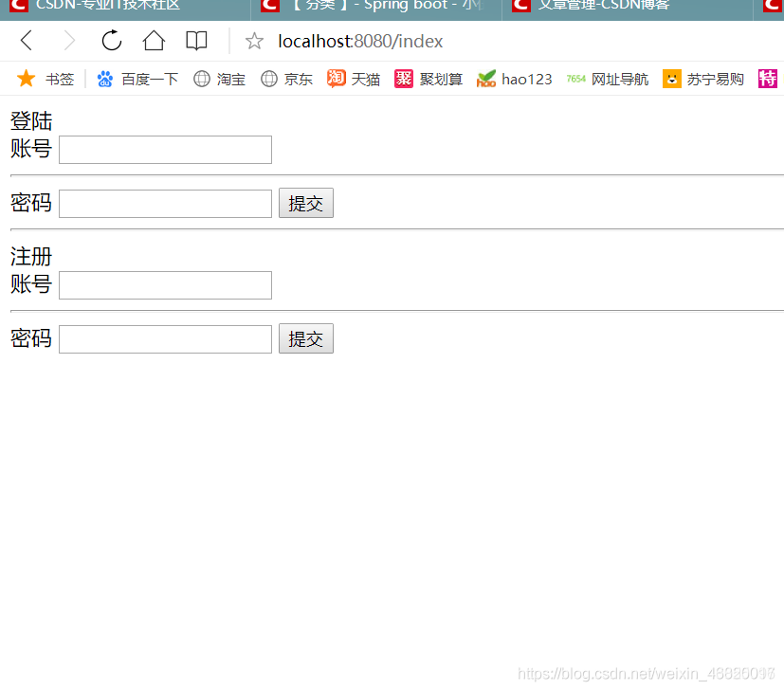784x691 pixels.
Task: Open the 天猫 bookmark
Action: pos(354,79)
